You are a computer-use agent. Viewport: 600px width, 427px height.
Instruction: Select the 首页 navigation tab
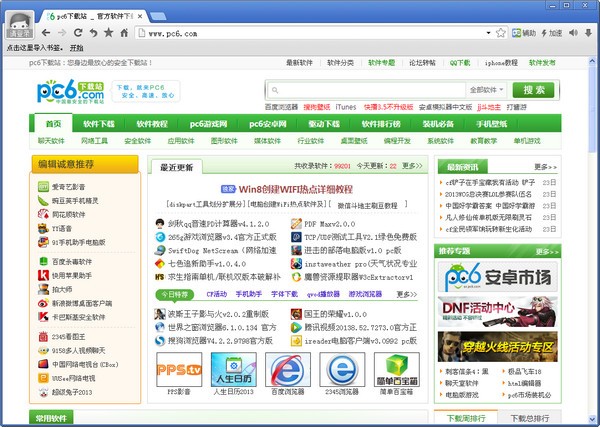(x=53, y=124)
